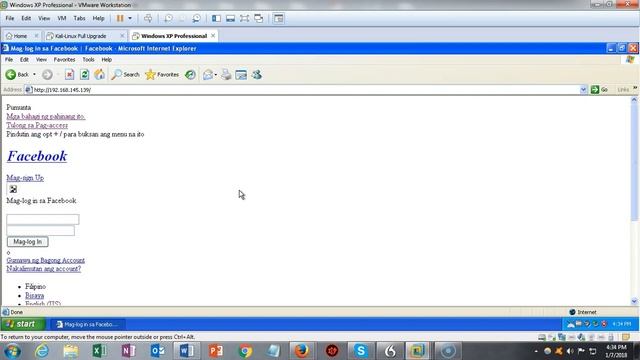Expand the address bar URL dropdown
This screenshot has height=360, width=640.
pos(583,90)
